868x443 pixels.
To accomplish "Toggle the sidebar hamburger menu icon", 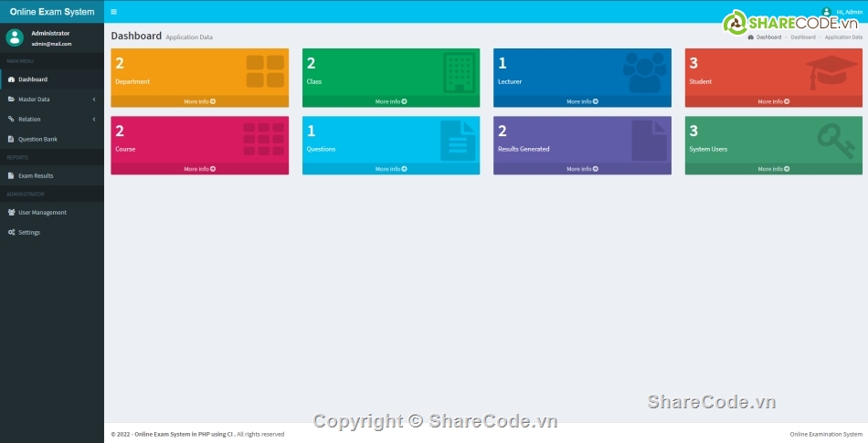I will [x=113, y=12].
